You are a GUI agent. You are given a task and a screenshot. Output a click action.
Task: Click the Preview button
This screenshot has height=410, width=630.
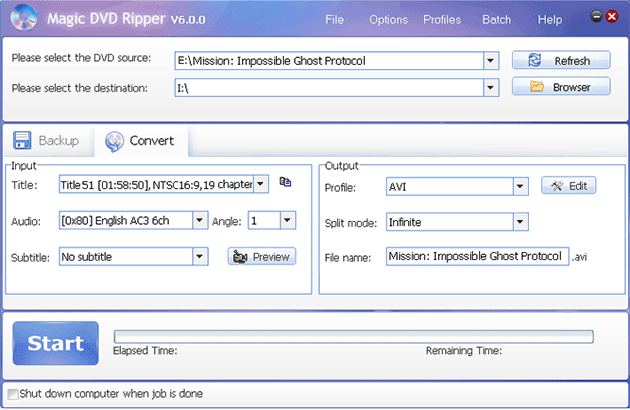coord(262,256)
